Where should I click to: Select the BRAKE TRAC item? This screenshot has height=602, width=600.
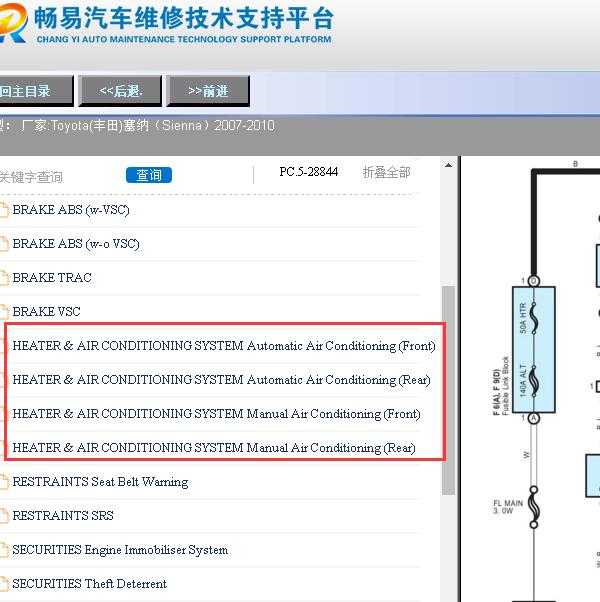(x=52, y=278)
